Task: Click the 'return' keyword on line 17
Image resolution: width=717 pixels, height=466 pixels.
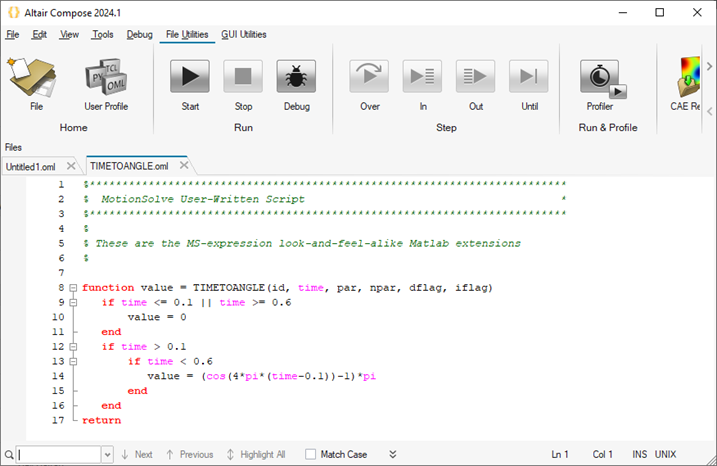Action: tap(102, 420)
